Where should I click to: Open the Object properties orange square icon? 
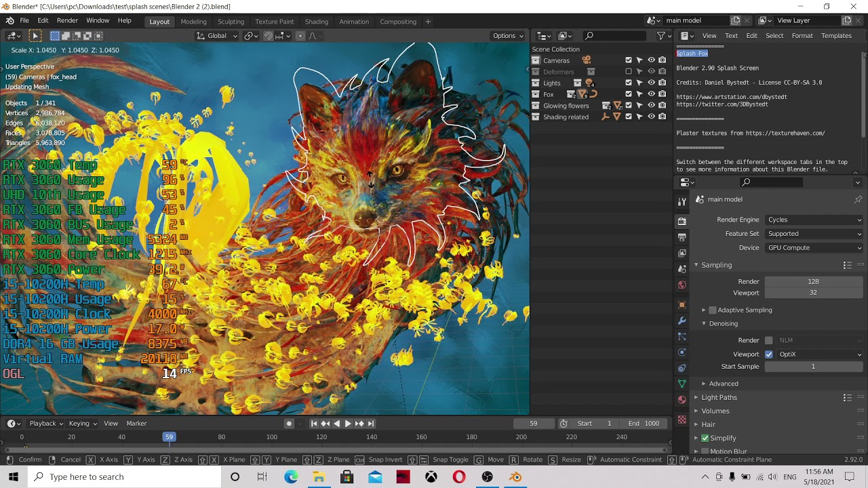tap(682, 304)
